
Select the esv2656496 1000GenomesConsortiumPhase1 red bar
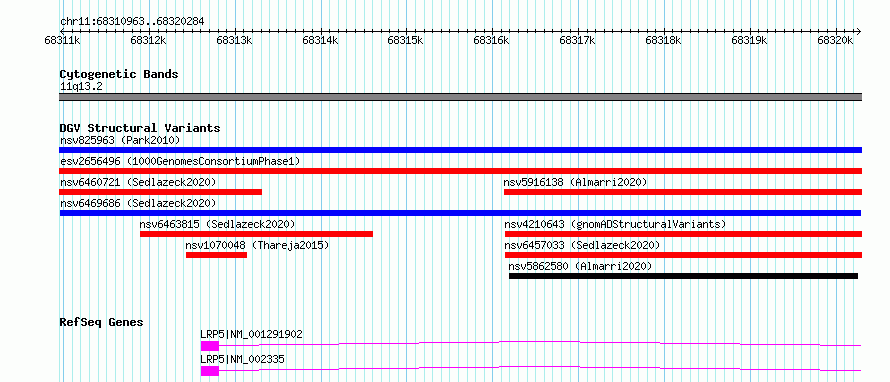click(x=460, y=171)
